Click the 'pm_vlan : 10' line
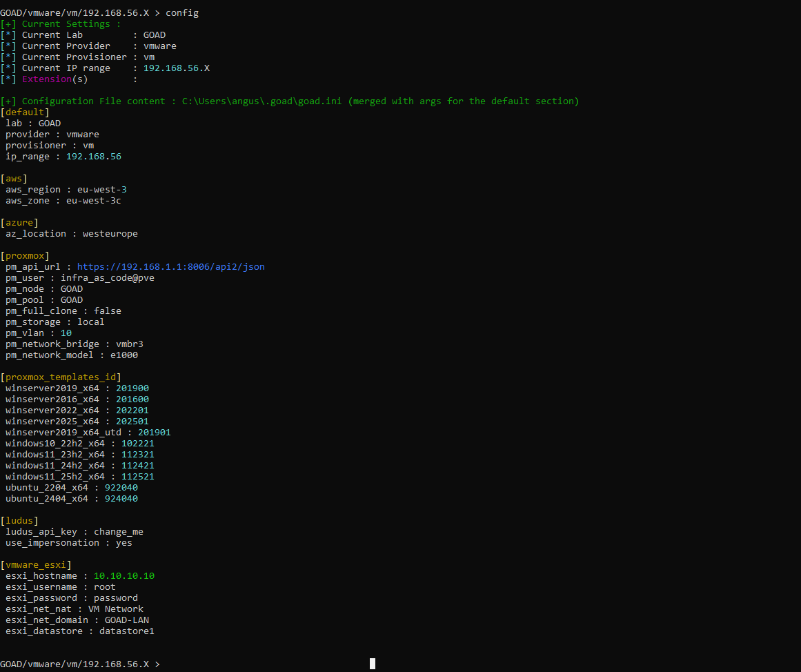This screenshot has width=801, height=672. click(39, 333)
